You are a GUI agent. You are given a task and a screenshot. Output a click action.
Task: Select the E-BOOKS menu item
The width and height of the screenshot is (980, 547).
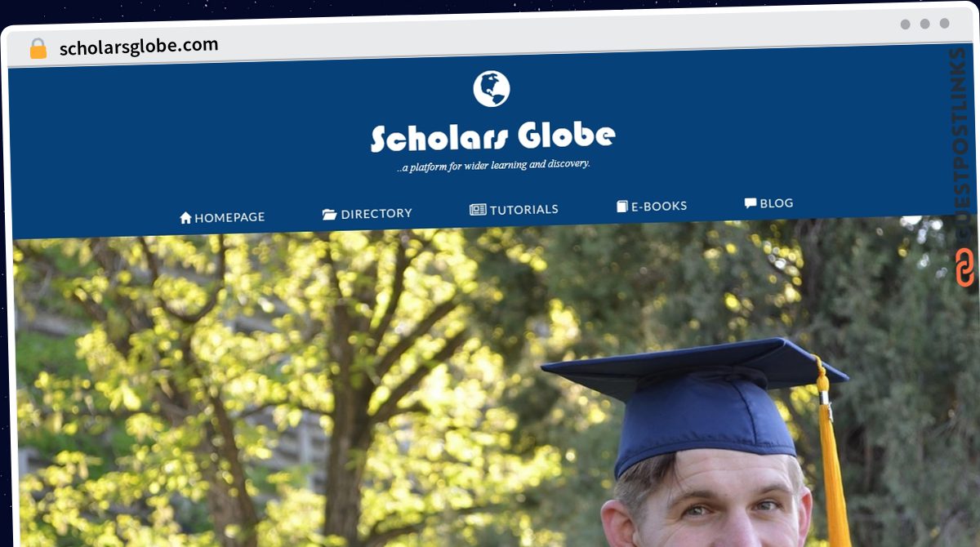pyautogui.click(x=652, y=207)
